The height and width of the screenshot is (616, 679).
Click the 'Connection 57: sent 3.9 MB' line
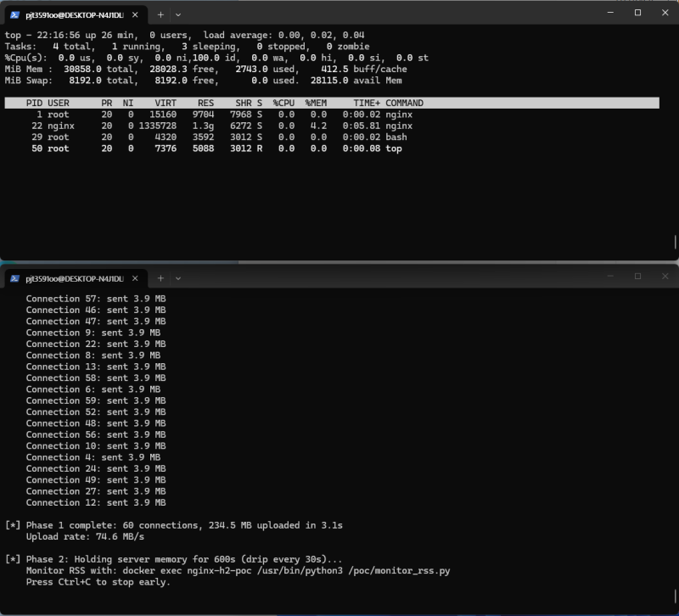96,299
